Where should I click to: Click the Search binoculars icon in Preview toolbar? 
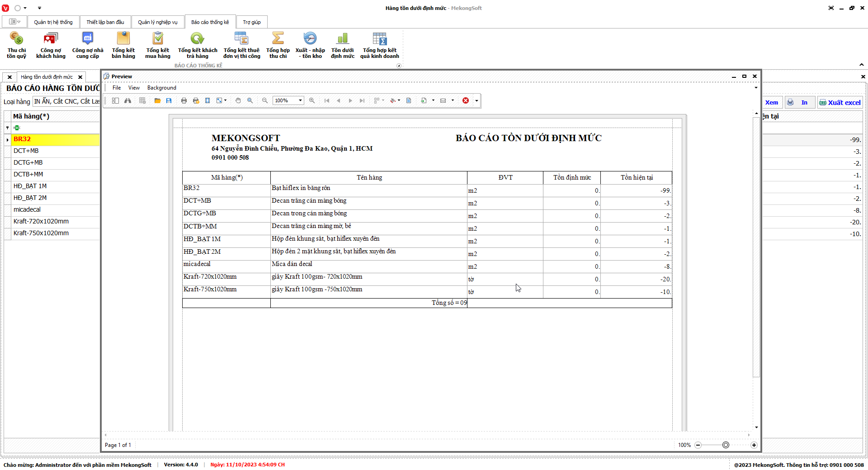pyautogui.click(x=128, y=100)
